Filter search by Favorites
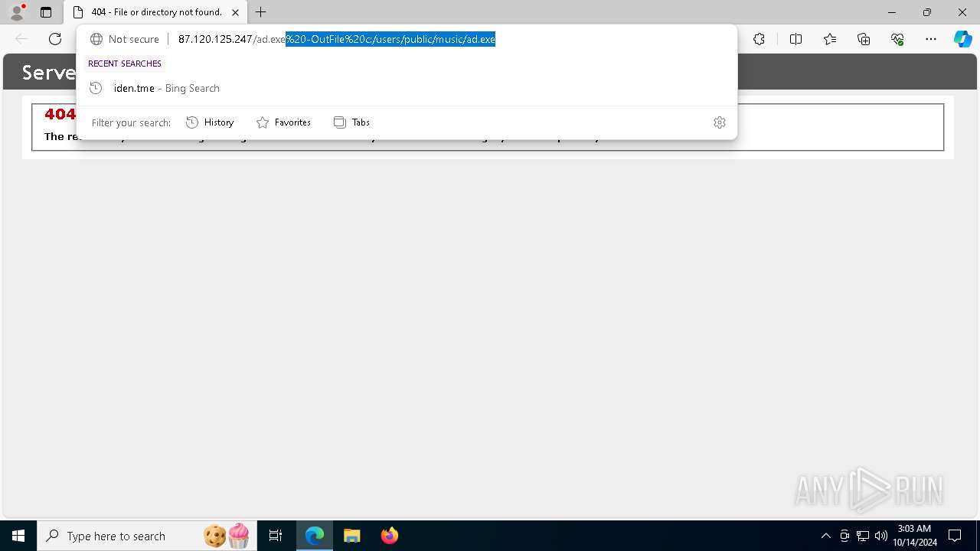 283,122
